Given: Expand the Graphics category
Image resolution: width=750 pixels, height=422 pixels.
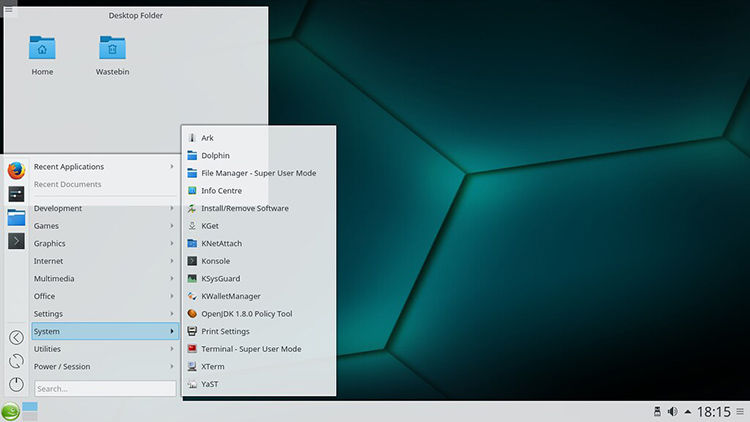Looking at the screenshot, I should click(105, 244).
